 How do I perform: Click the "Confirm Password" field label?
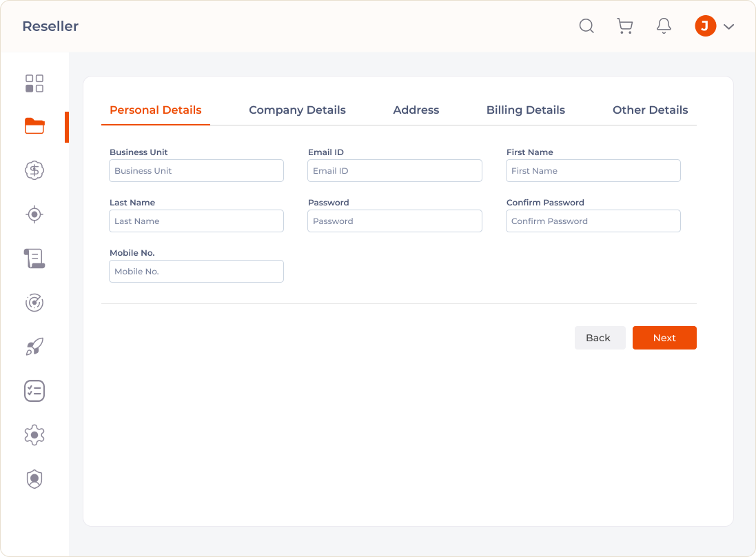(545, 203)
